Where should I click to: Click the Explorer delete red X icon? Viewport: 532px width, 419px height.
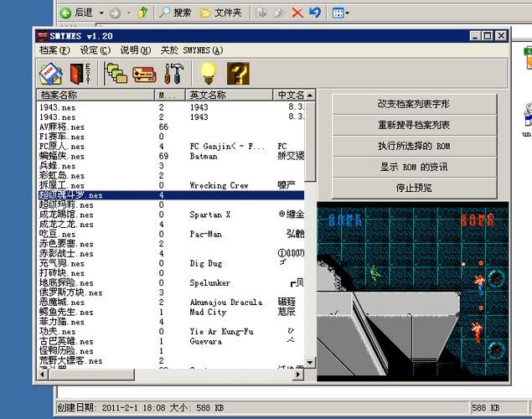point(297,13)
